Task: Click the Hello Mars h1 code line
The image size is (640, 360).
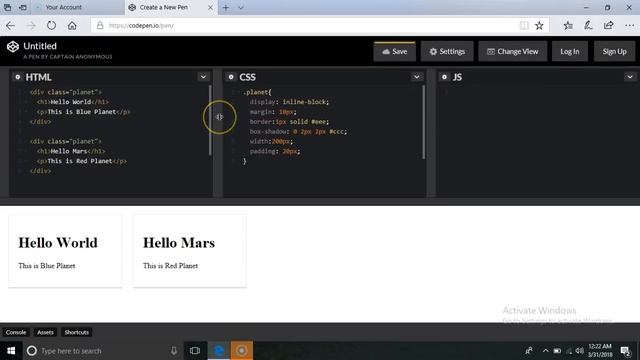Action: tap(71, 151)
